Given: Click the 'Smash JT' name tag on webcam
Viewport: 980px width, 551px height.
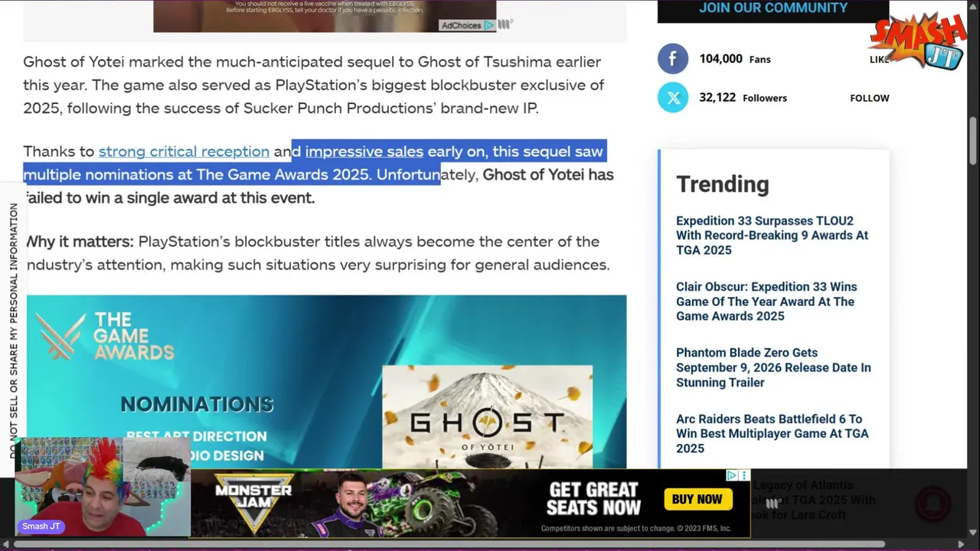Looking at the screenshot, I should 41,527.
